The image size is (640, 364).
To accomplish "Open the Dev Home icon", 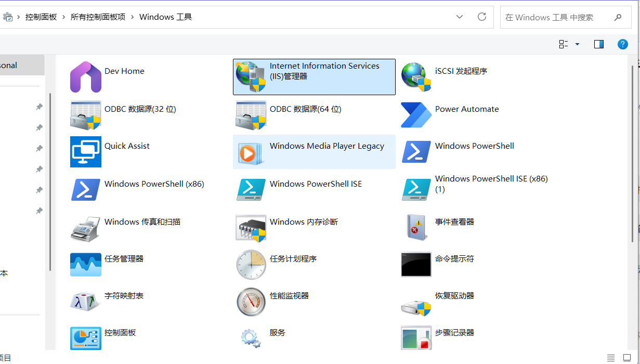I will (86, 77).
